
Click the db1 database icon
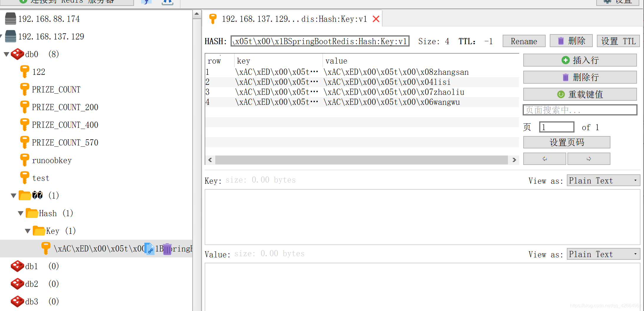click(17, 266)
